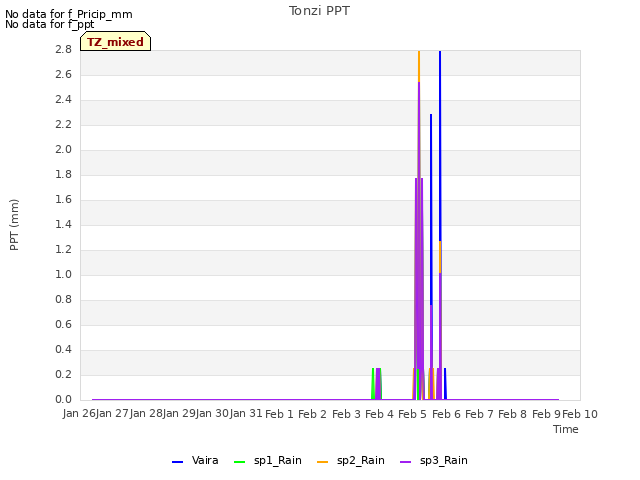Click the 2.8 y-axis tick value
Image resolution: width=640 pixels, height=480 pixels.
[x=63, y=49]
